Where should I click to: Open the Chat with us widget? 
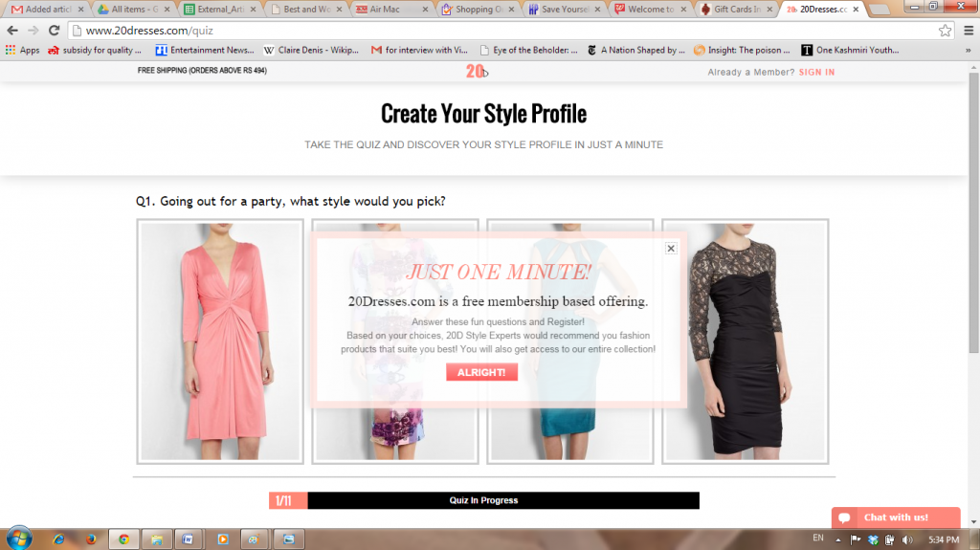coord(896,517)
